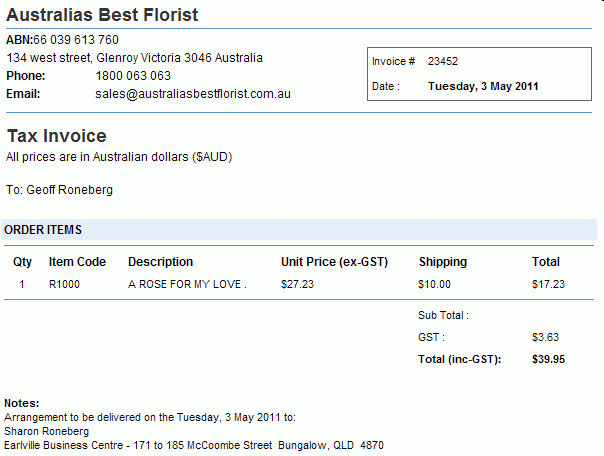Click the Description column header
This screenshot has width=604, height=456.
pos(160,262)
